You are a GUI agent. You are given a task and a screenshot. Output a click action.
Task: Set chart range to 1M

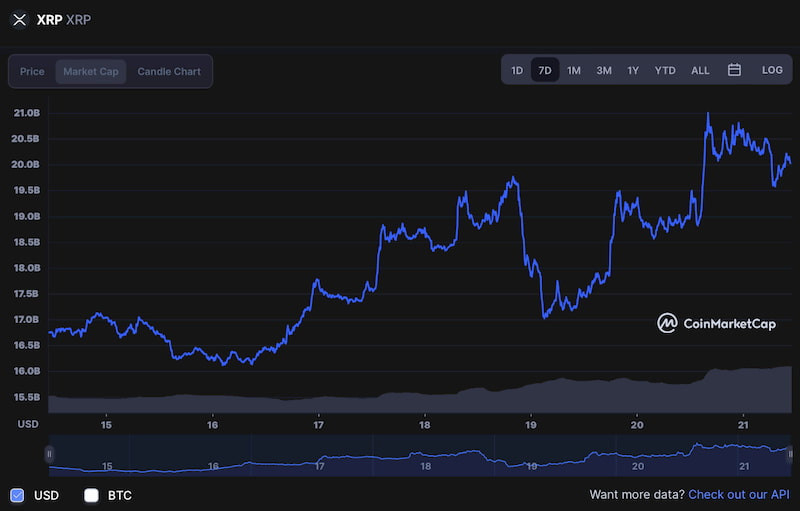coord(574,70)
